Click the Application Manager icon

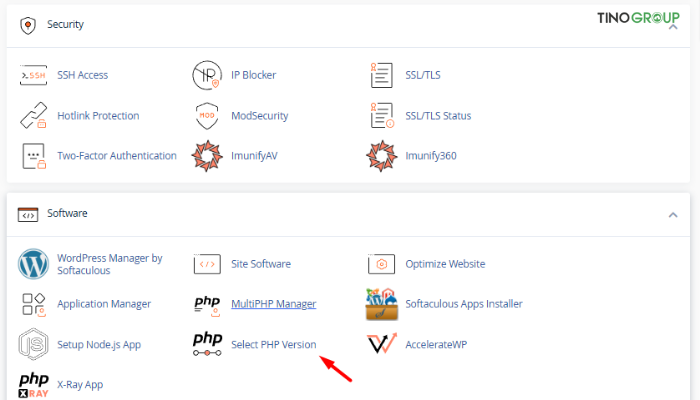coord(34,304)
